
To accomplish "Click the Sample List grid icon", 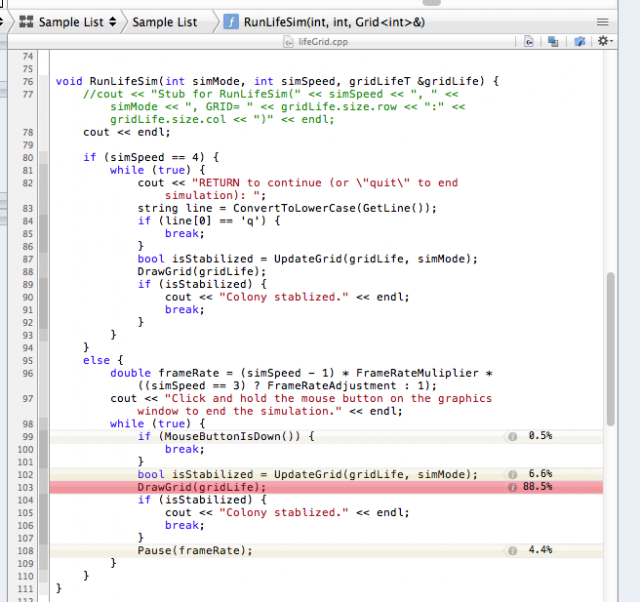I will (27, 22).
